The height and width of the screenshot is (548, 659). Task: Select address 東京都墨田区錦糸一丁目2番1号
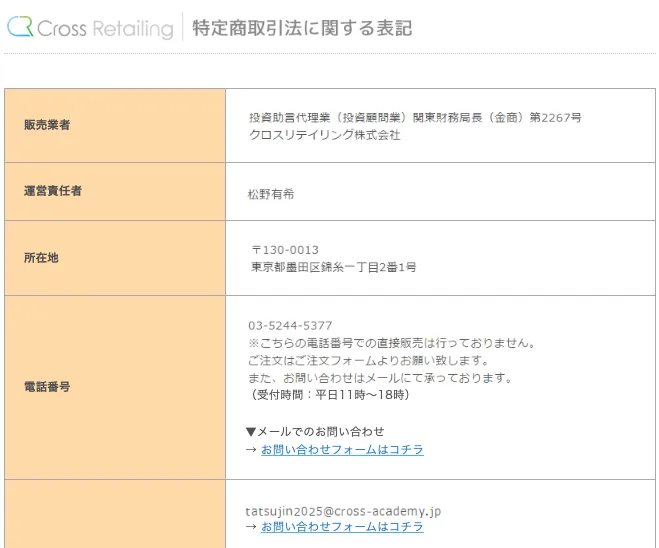(334, 267)
